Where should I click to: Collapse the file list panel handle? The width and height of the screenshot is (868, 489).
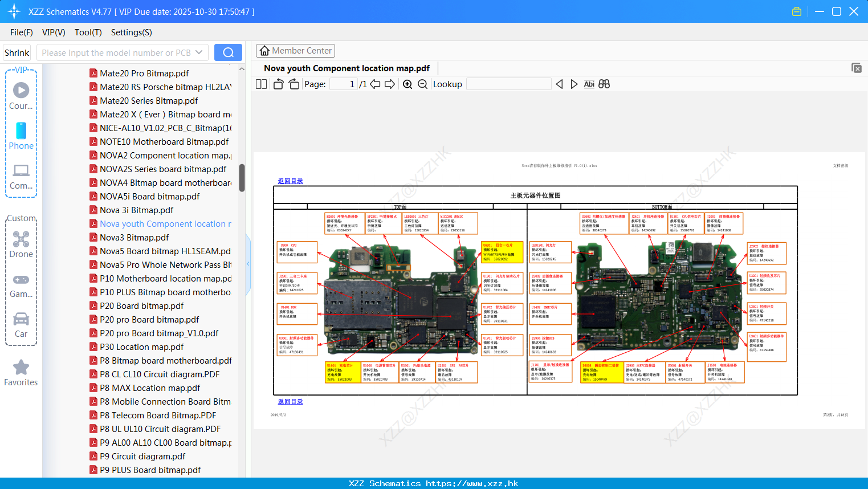[x=248, y=263]
